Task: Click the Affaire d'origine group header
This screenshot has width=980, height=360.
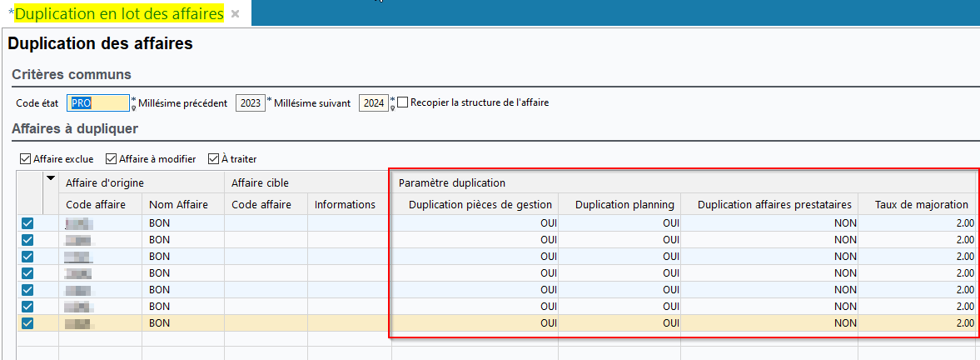Action: coord(142,182)
